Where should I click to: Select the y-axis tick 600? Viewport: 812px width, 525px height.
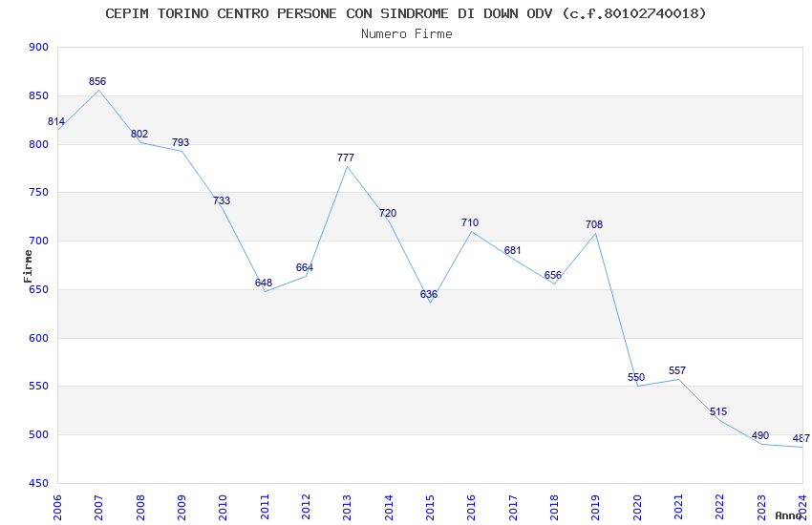click(39, 338)
